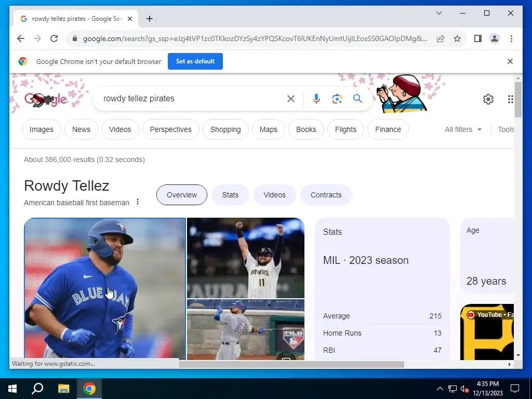Click the Google doodle logo
This screenshot has height=399, width=532.
point(46,99)
